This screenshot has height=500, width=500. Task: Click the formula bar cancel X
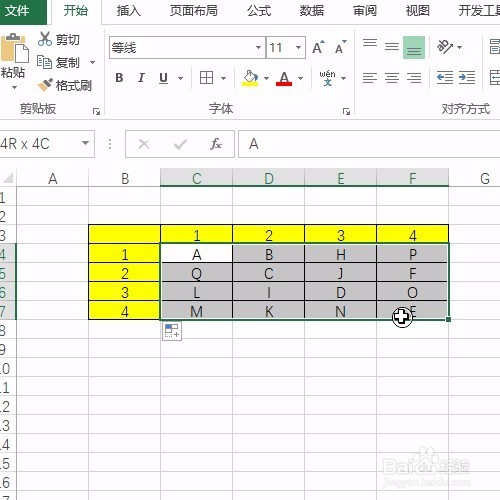pyautogui.click(x=144, y=144)
